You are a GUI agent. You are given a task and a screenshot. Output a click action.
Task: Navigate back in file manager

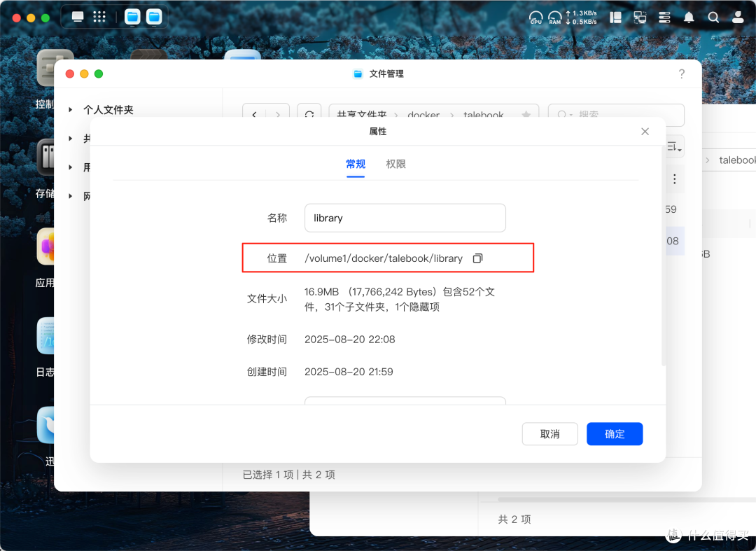point(254,114)
